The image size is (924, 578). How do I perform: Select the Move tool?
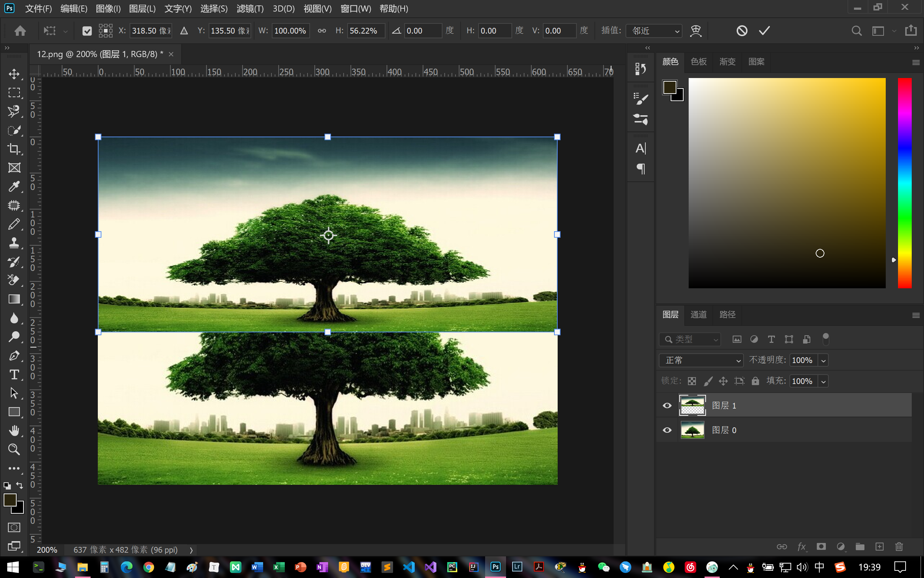14,74
